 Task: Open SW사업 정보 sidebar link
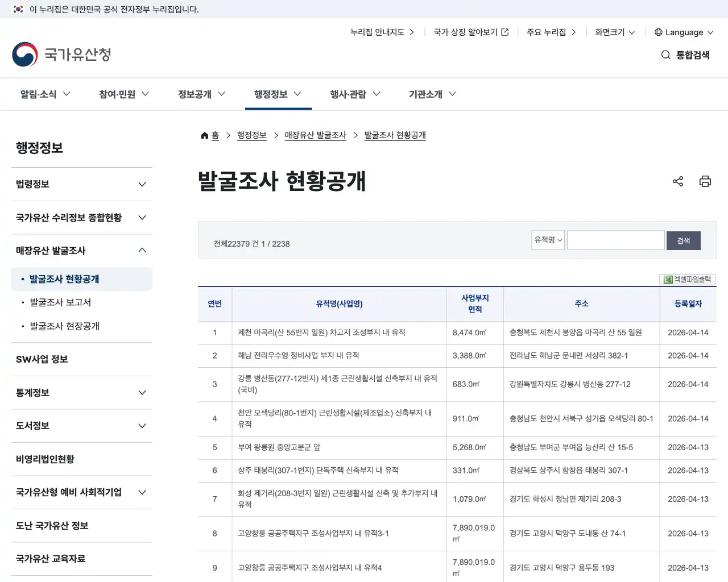point(82,359)
